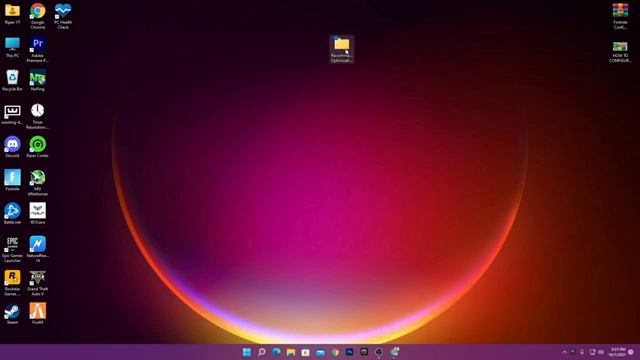This screenshot has width=640, height=360.
Task: Open the HOW TO CONFIGURE file icon
Action: pyautogui.click(x=620, y=51)
